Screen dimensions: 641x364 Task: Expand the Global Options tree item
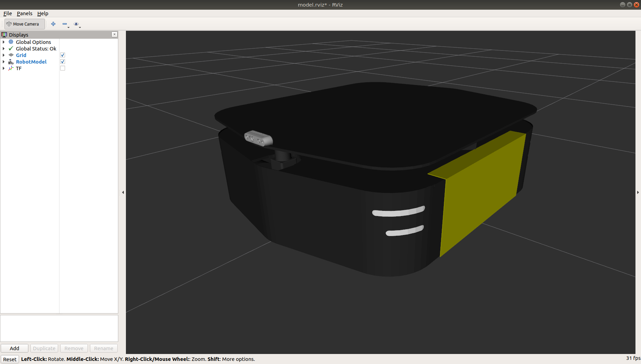click(x=4, y=42)
